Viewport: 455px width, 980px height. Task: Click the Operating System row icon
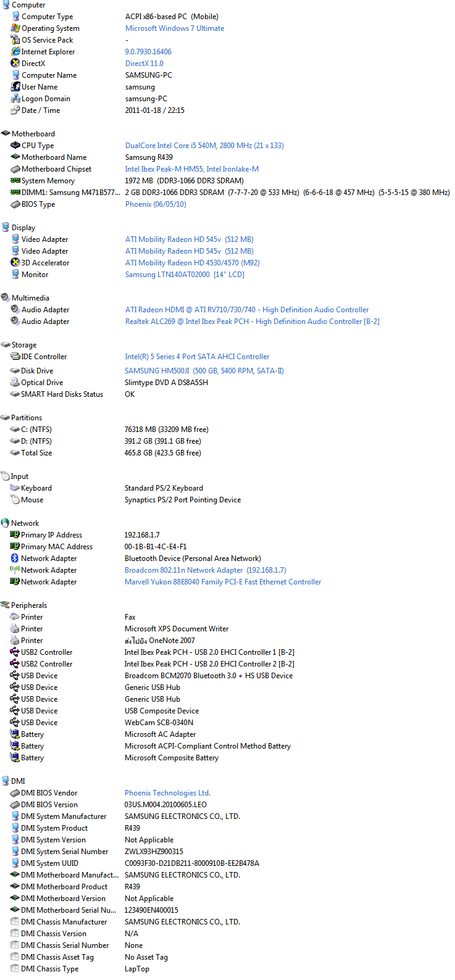(x=15, y=28)
